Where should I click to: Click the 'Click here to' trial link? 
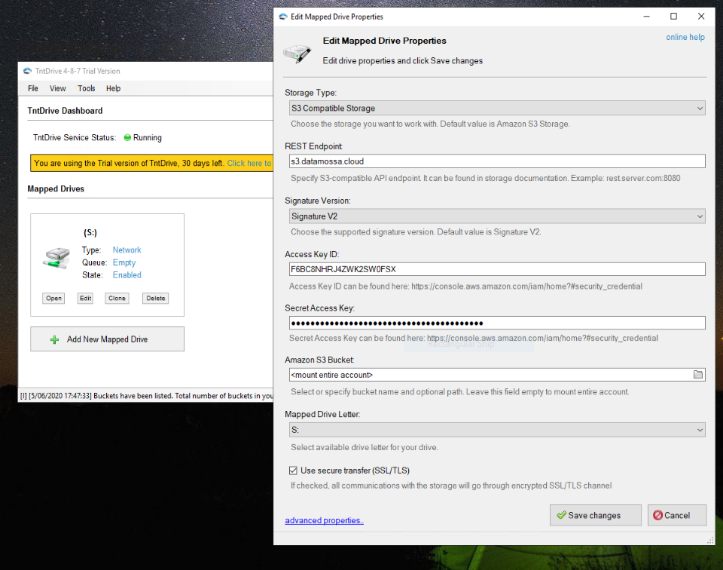tap(249, 163)
